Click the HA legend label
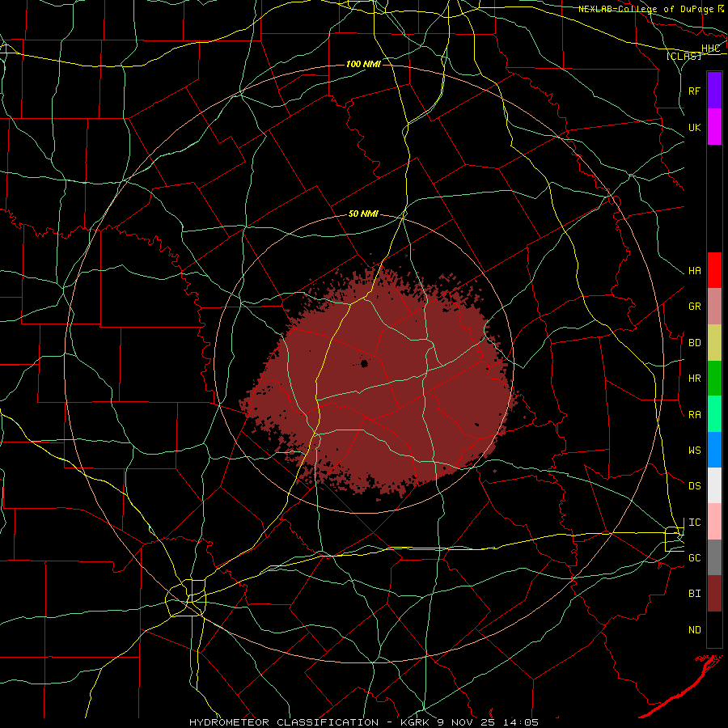This screenshot has width=728, height=728. point(694,270)
